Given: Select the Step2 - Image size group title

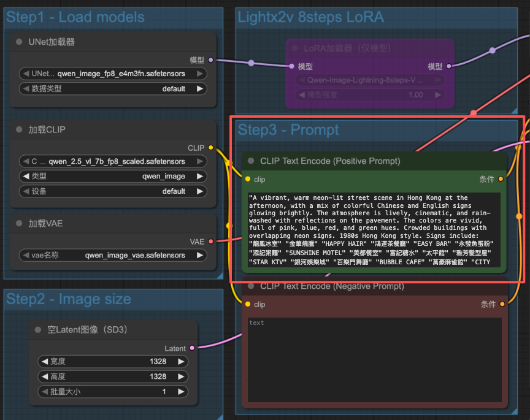Looking at the screenshot, I should [x=69, y=299].
